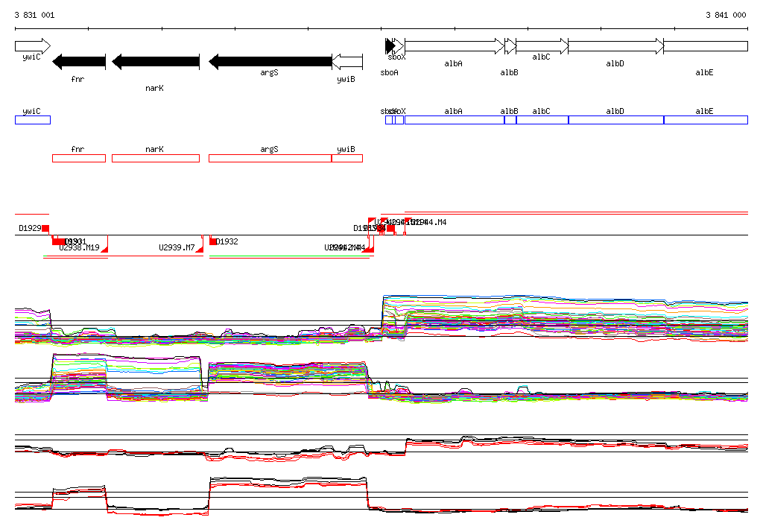763x532 pixels.
Task: Select the blue albA annotation box
Action: click(454, 120)
